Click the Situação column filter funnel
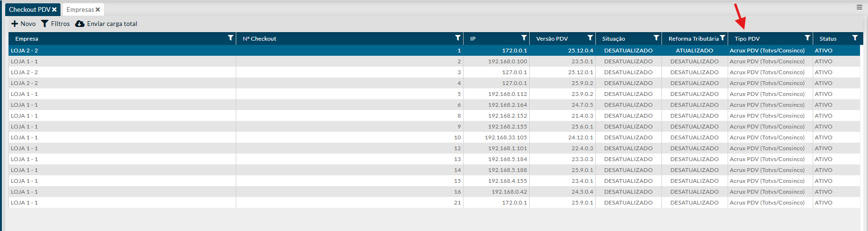 pyautogui.click(x=656, y=38)
